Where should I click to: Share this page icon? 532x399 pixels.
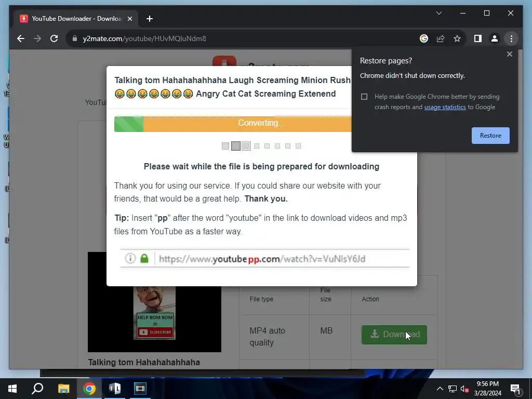441,38
